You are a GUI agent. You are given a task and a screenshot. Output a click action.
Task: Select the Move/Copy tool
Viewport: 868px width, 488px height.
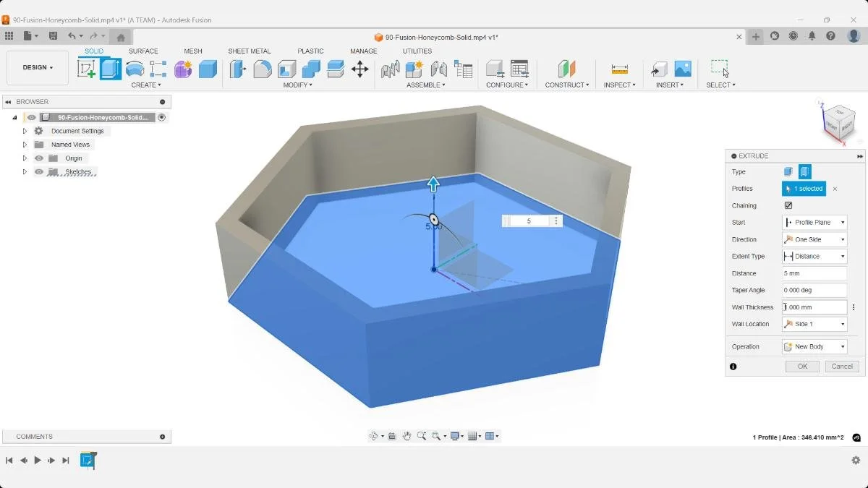(359, 69)
